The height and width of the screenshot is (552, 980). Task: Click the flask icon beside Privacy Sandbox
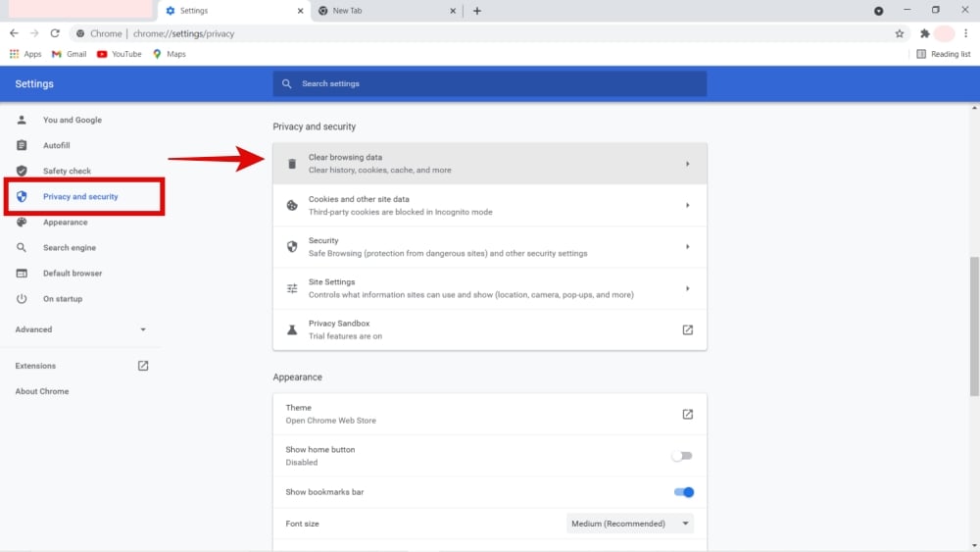(292, 330)
